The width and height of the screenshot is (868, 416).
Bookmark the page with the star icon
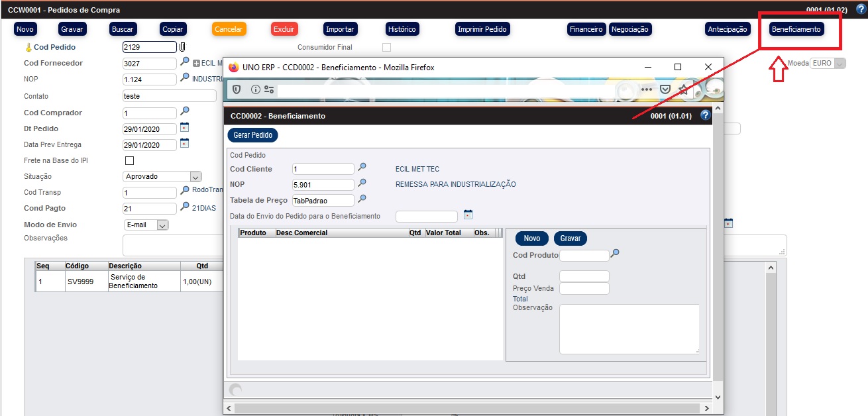[x=682, y=89]
